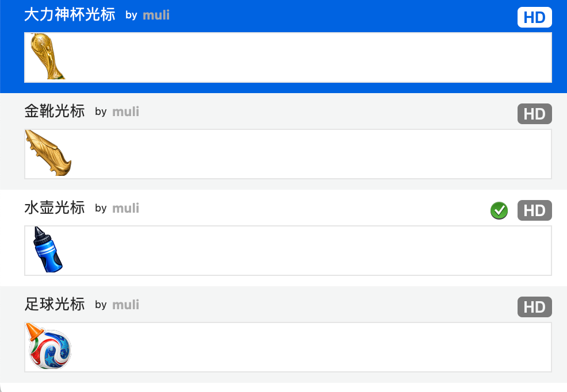Open muli author link on 足球光标
The image size is (567, 392).
click(x=125, y=305)
